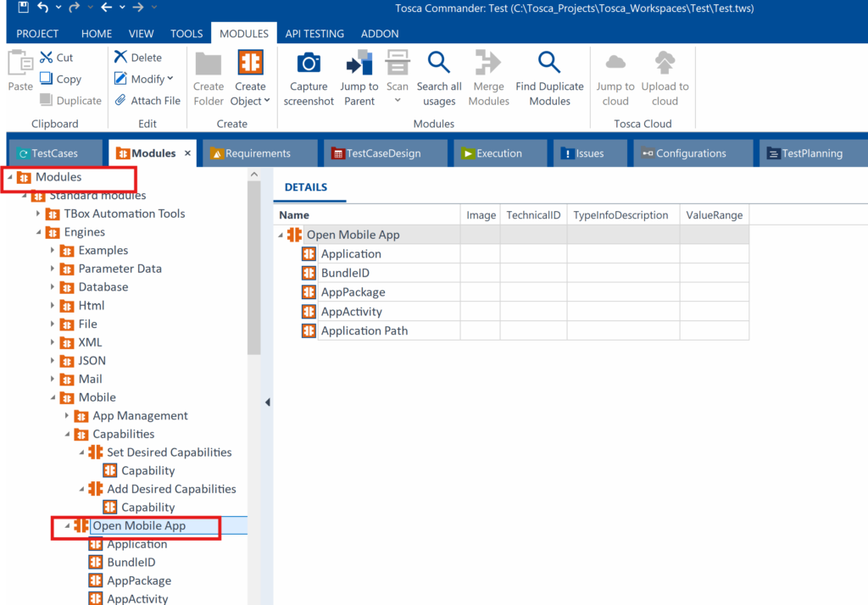Click the Create Folder icon
868x605 pixels.
(209, 64)
